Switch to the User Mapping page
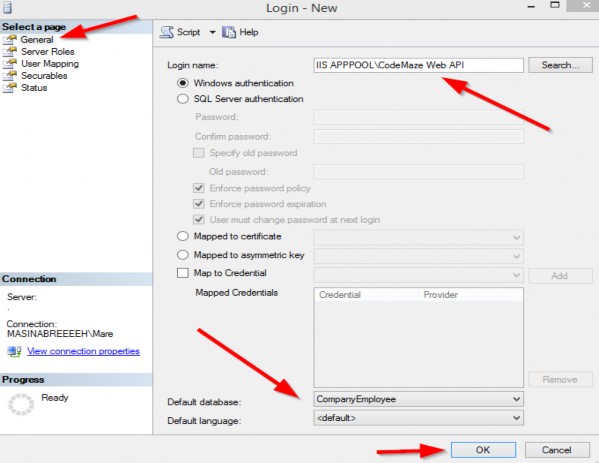Viewport: 599px width, 463px height. [x=50, y=63]
